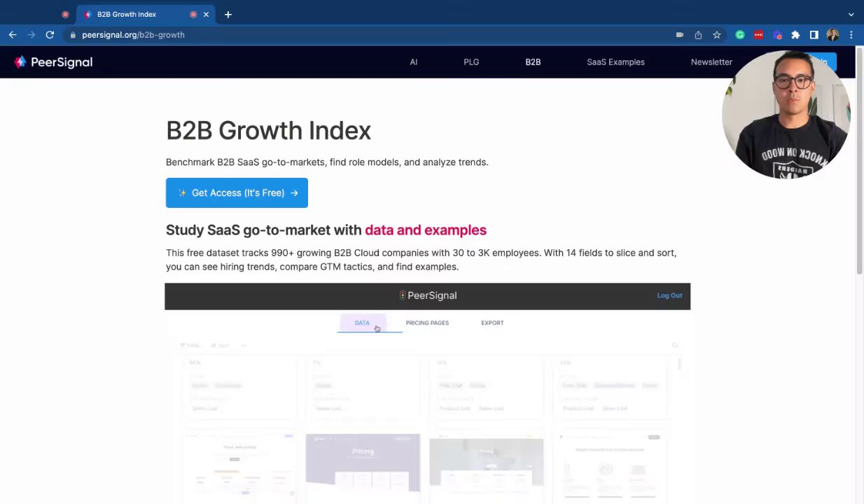Open the B2B nav menu item
Image resolution: width=864 pixels, height=504 pixels.
[533, 62]
